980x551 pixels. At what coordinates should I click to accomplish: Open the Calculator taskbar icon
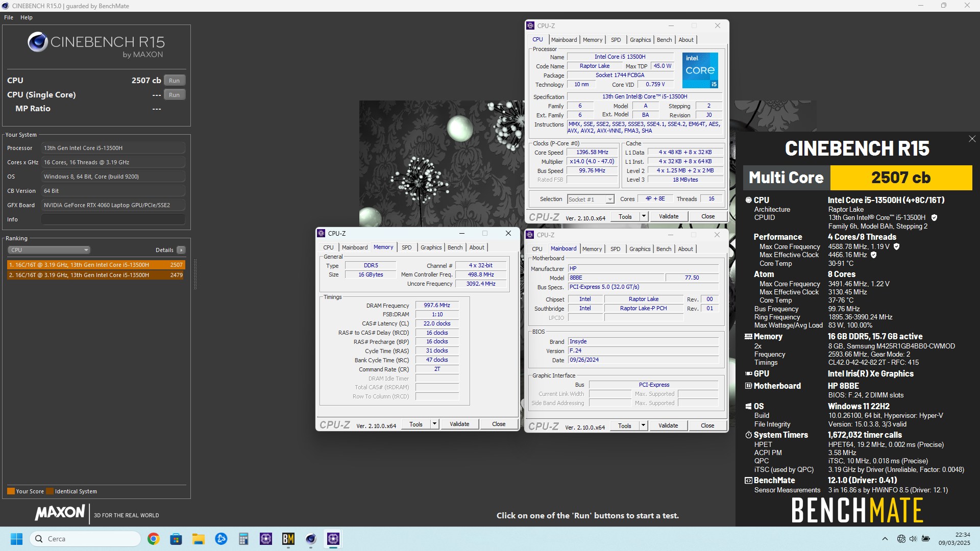pos(243,539)
